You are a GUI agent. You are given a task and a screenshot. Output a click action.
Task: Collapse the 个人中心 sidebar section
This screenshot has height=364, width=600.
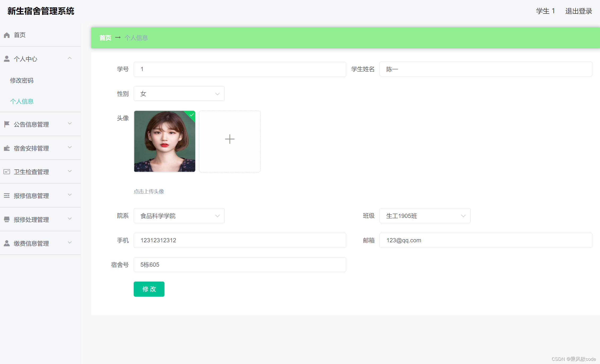[70, 58]
